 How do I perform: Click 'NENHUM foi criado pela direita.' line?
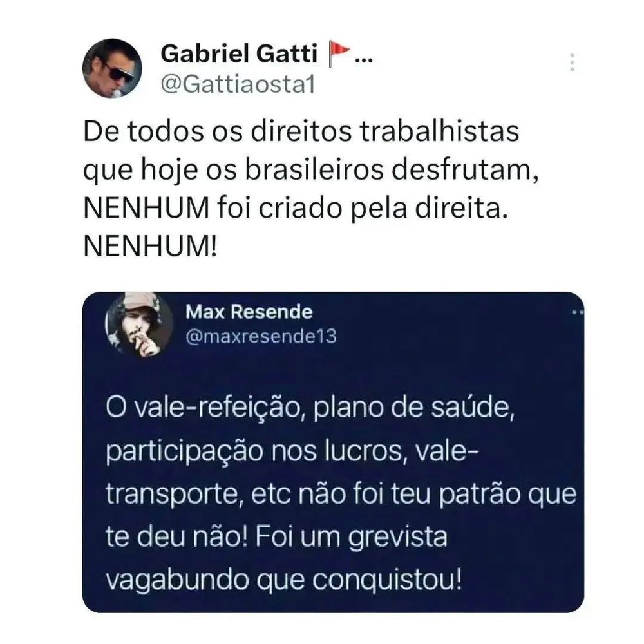[x=296, y=208]
